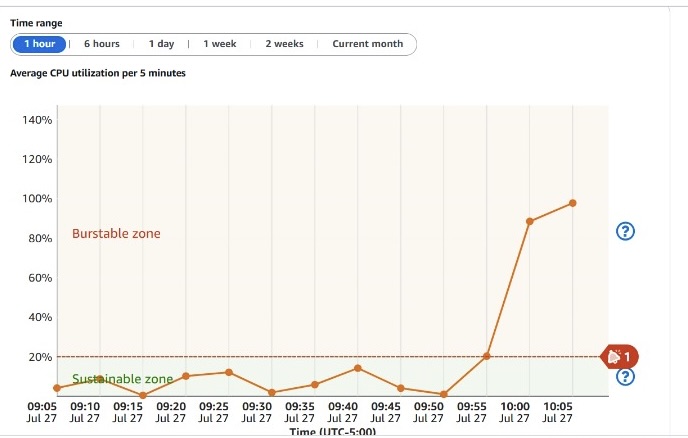Click the 10:00 data point near 88%
This screenshot has height=438, width=688.
point(529,221)
